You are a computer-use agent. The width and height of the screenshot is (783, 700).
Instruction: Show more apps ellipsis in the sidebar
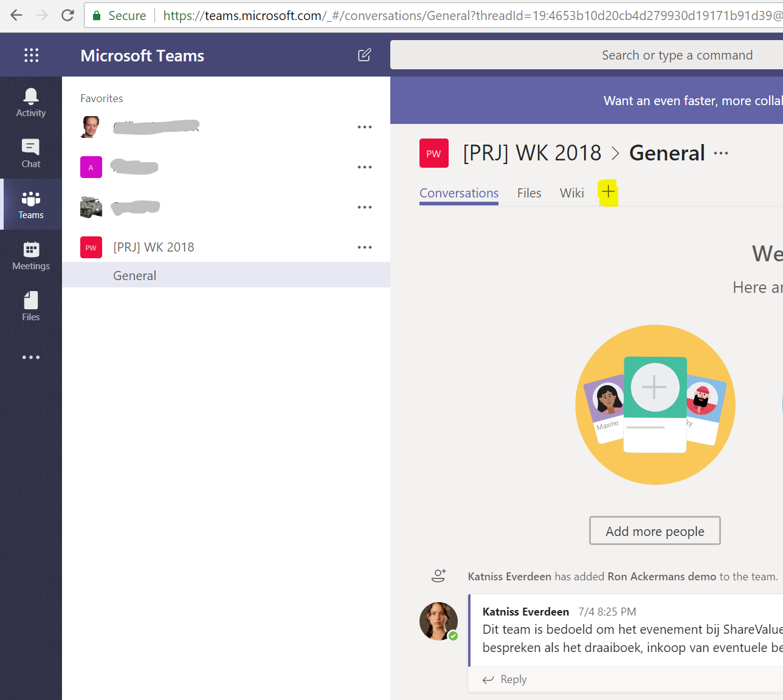[x=31, y=357]
